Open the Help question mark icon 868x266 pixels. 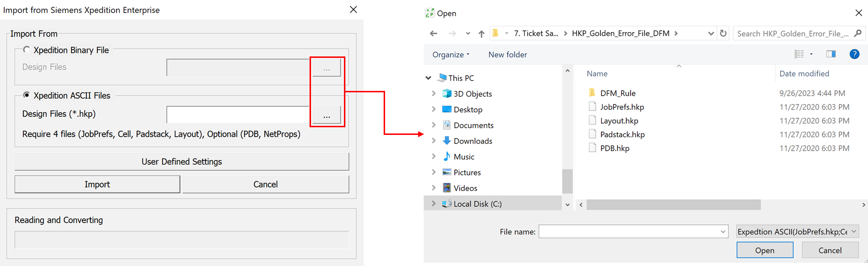(x=854, y=54)
